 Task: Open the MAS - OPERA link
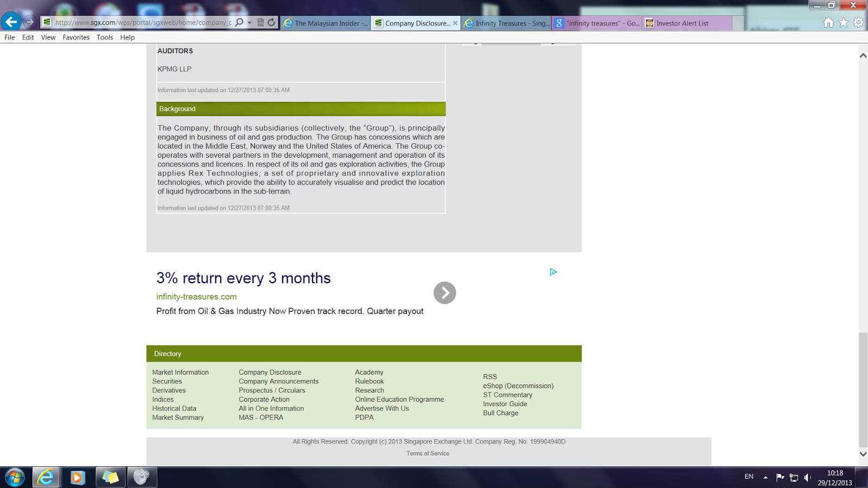[261, 418]
